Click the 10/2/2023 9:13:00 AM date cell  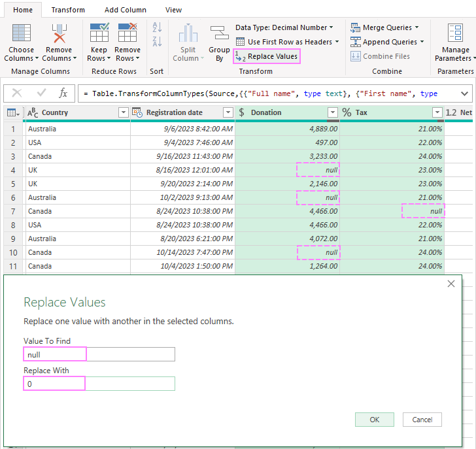tap(182, 197)
